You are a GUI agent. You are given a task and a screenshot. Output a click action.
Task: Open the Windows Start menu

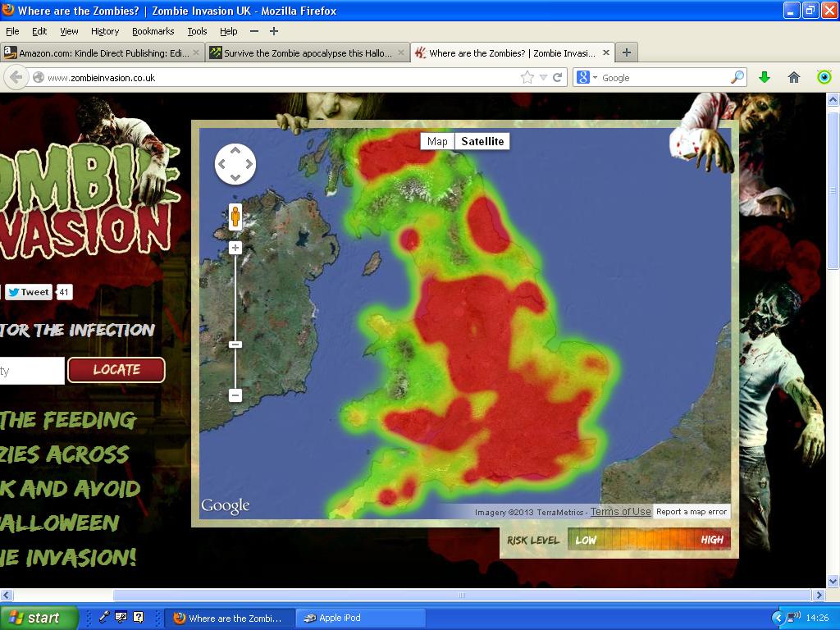pyautogui.click(x=39, y=618)
